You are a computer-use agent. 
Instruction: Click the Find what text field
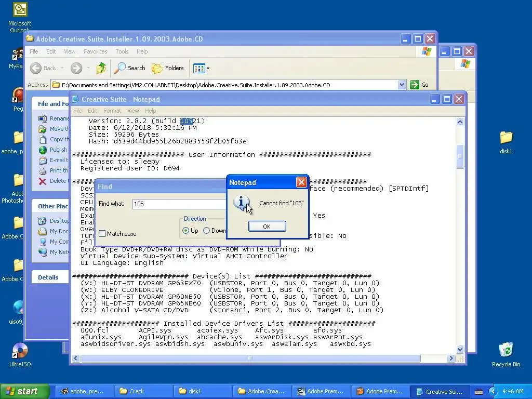(179, 204)
